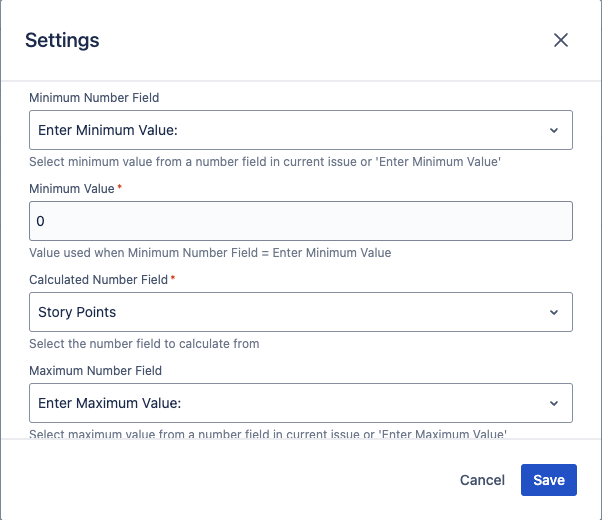The width and height of the screenshot is (602, 520).
Task: Click the 'Calculated Number Field' label
Action: (x=98, y=279)
